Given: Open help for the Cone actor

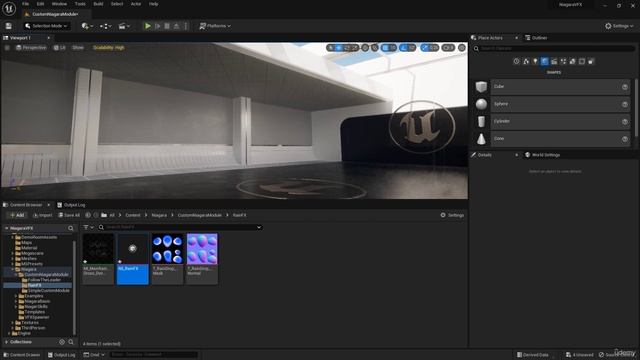Looking at the screenshot, I should pyautogui.click(x=624, y=139).
